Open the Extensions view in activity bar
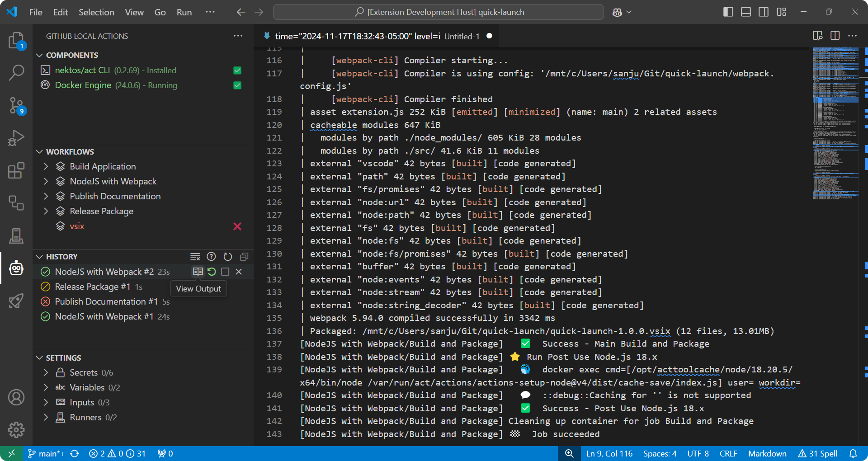 (x=16, y=170)
